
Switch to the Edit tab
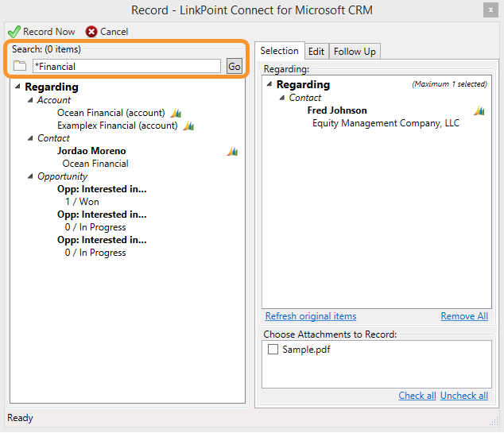(316, 52)
